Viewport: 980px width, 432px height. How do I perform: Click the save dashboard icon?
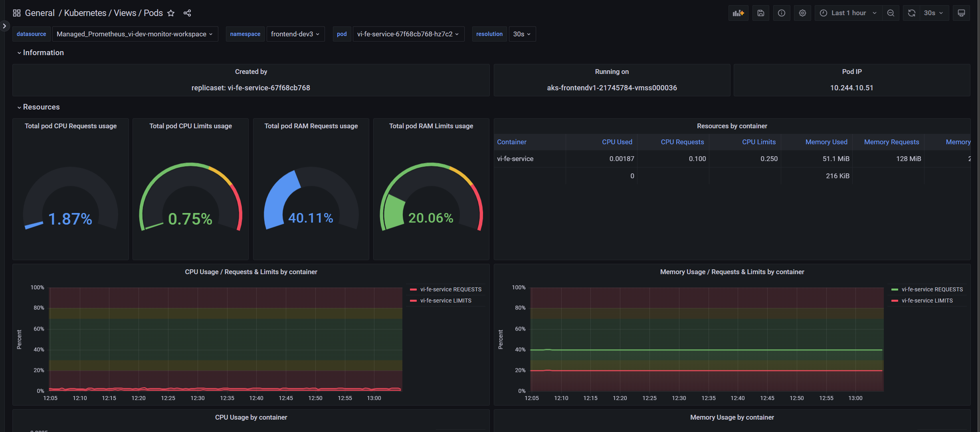(x=760, y=13)
